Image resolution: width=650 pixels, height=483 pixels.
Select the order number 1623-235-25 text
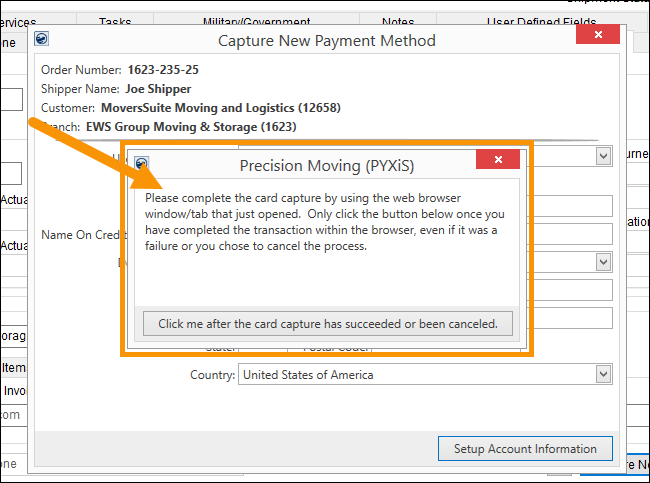(x=163, y=70)
